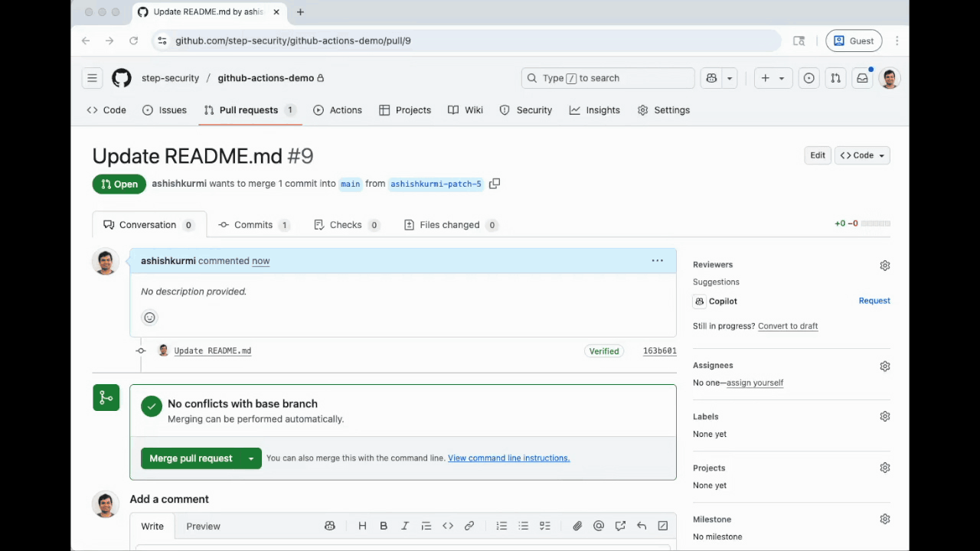Edit Labels with gear icon
This screenshot has height=551, width=980.
coord(885,417)
